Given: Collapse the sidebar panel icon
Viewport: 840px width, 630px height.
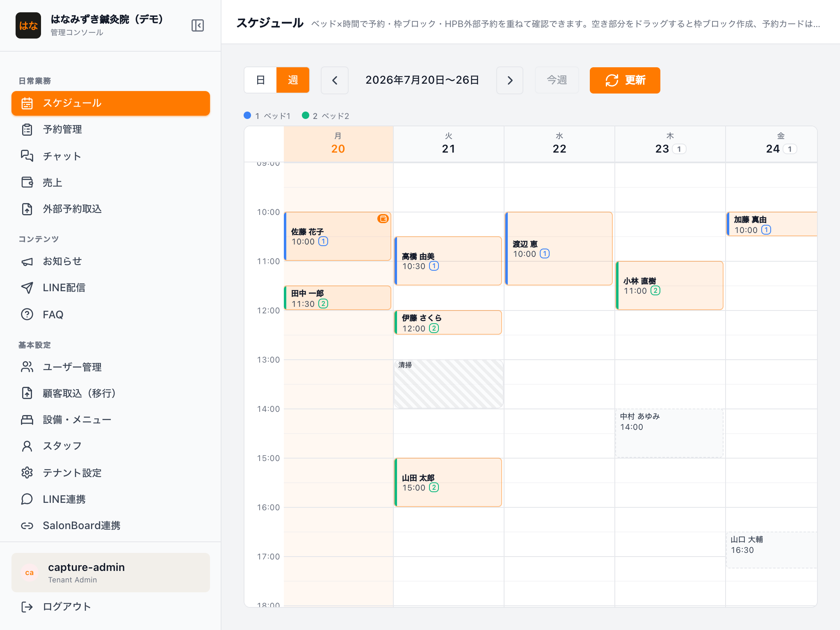Looking at the screenshot, I should (x=197, y=25).
